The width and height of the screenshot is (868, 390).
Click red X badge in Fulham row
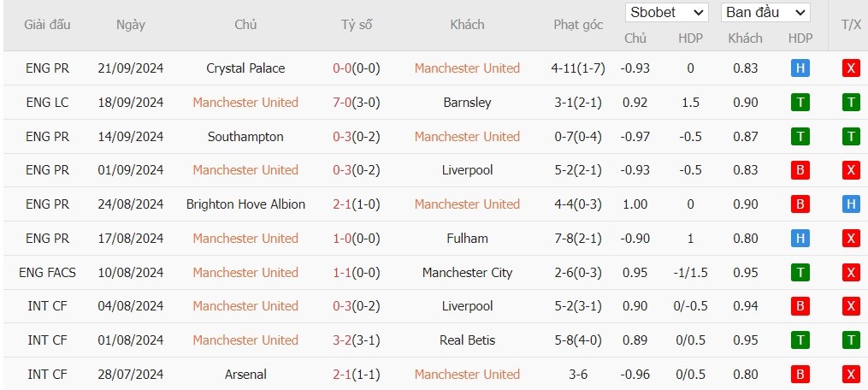tap(851, 239)
